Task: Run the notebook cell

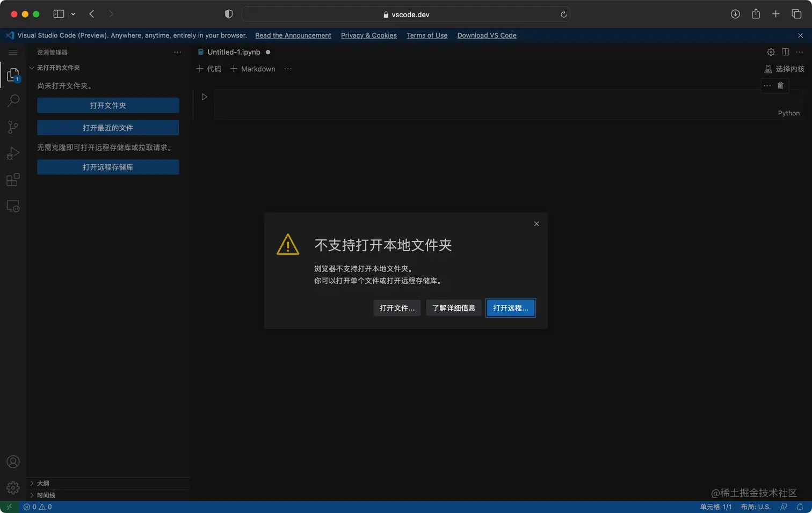Action: coord(204,97)
